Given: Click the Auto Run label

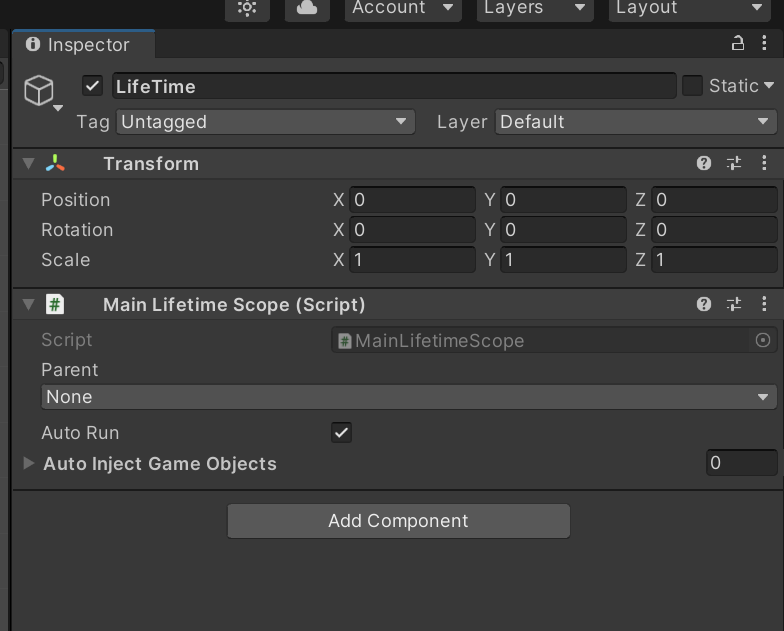Looking at the screenshot, I should (80, 433).
